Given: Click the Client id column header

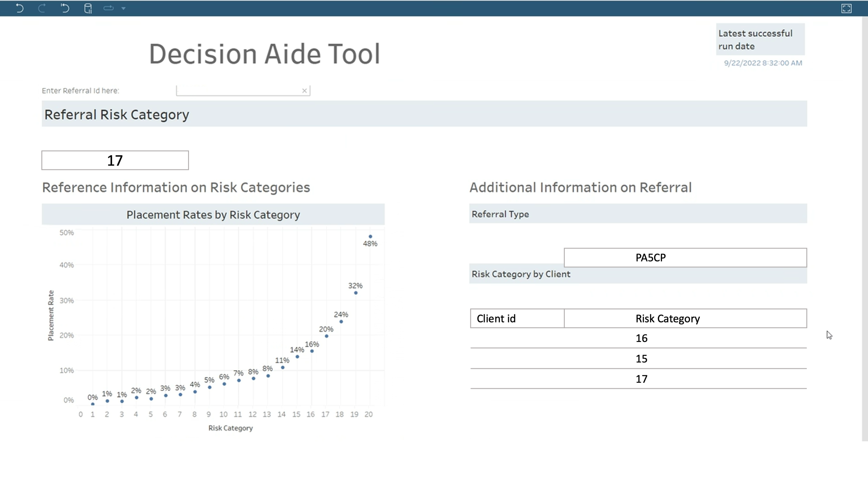Looking at the screenshot, I should point(517,318).
